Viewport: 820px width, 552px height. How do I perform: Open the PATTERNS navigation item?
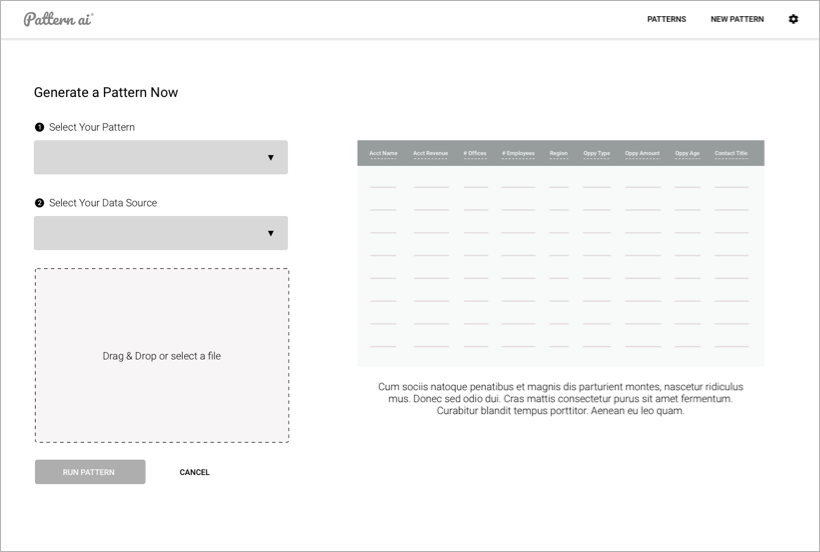666,19
